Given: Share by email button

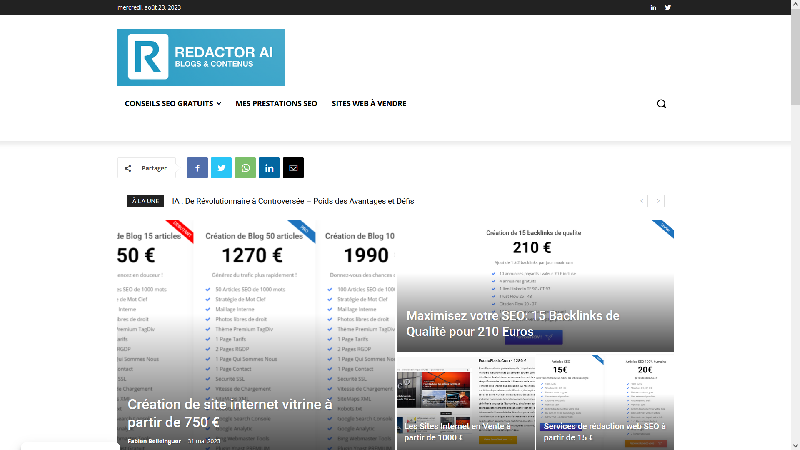Looking at the screenshot, I should tap(293, 167).
